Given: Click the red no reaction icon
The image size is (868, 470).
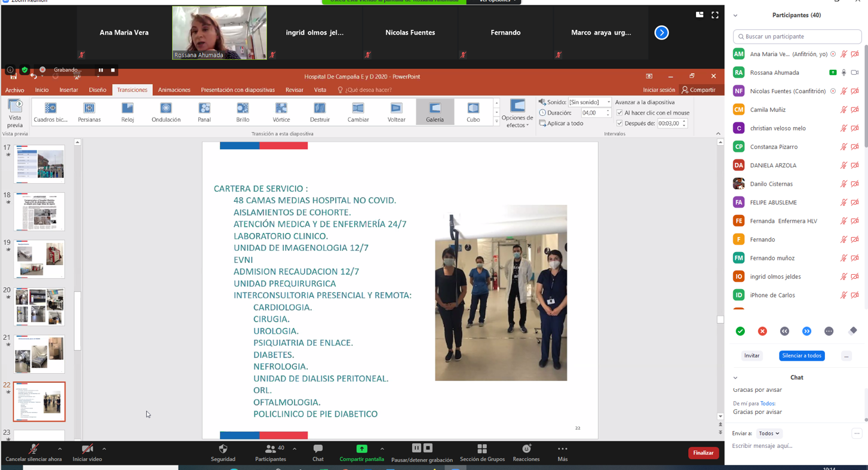Looking at the screenshot, I should (x=762, y=331).
